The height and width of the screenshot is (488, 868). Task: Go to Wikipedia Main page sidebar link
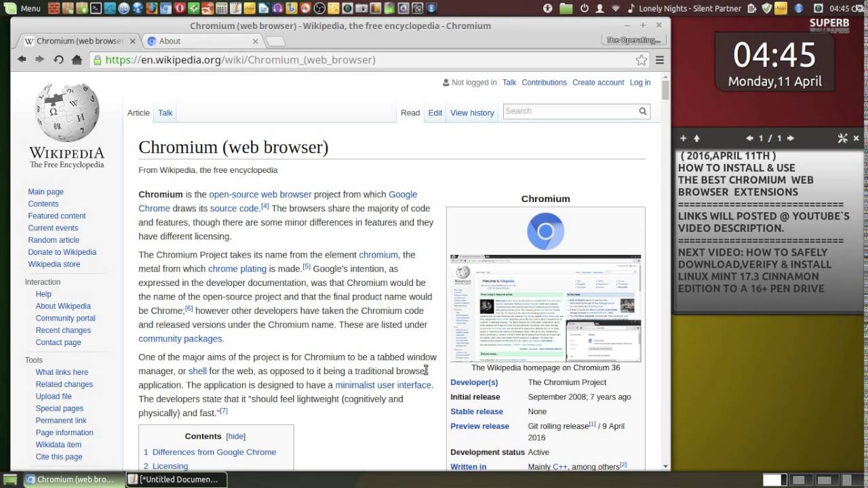tap(45, 192)
